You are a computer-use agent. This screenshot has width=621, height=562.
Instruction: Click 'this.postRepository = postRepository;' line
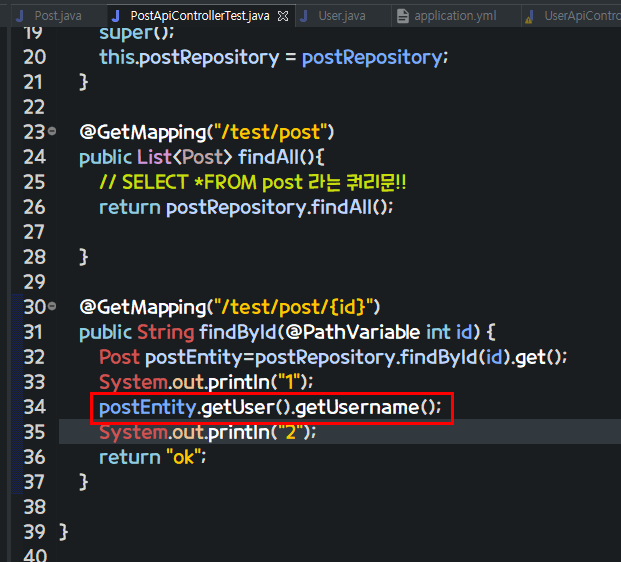274,58
